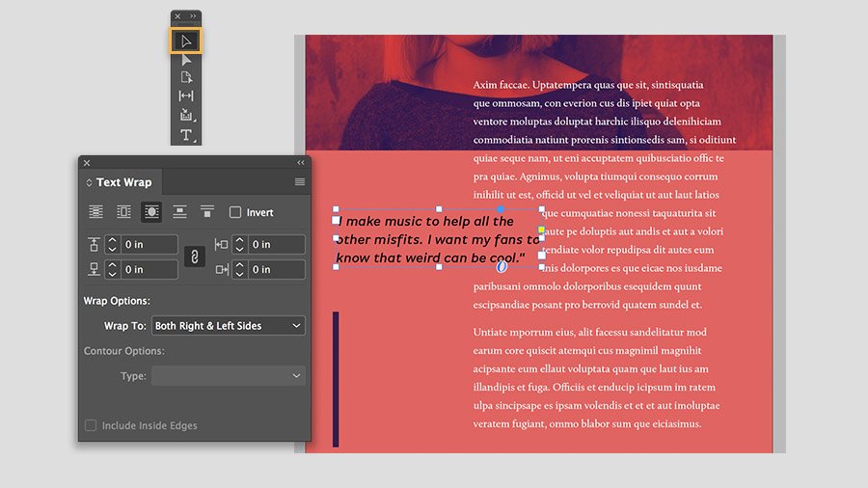Open the Text Wrap panel menu
This screenshot has width=868, height=488.
300,182
